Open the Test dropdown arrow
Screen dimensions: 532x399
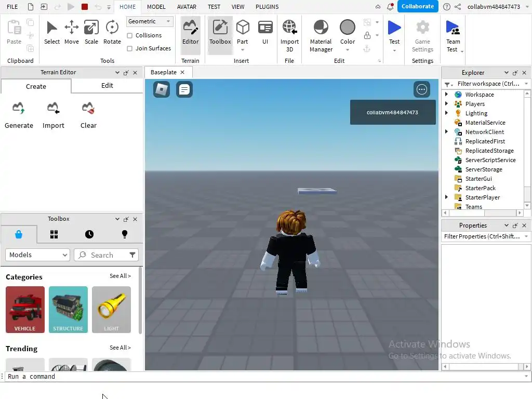pyautogui.click(x=394, y=50)
